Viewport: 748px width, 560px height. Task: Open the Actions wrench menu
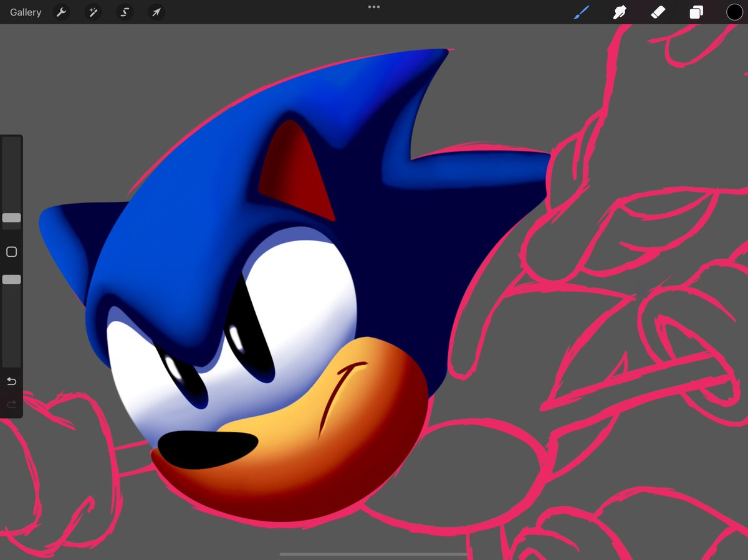(61, 12)
